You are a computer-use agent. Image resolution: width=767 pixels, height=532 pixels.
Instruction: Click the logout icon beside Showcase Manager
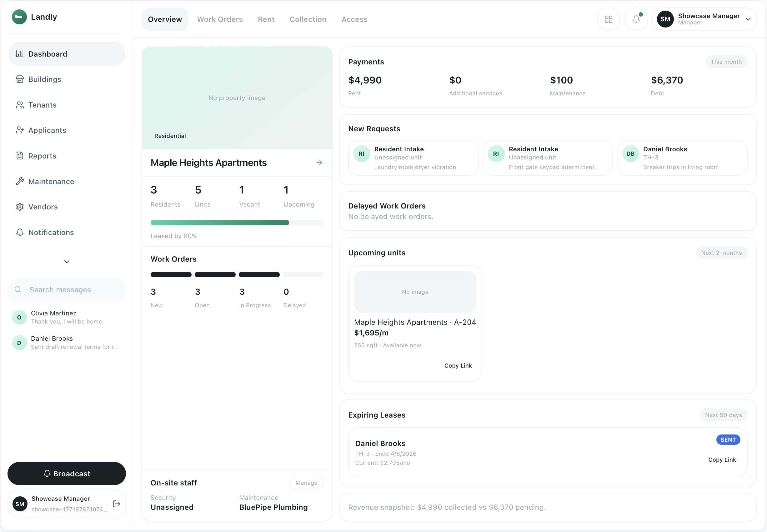coord(117,504)
